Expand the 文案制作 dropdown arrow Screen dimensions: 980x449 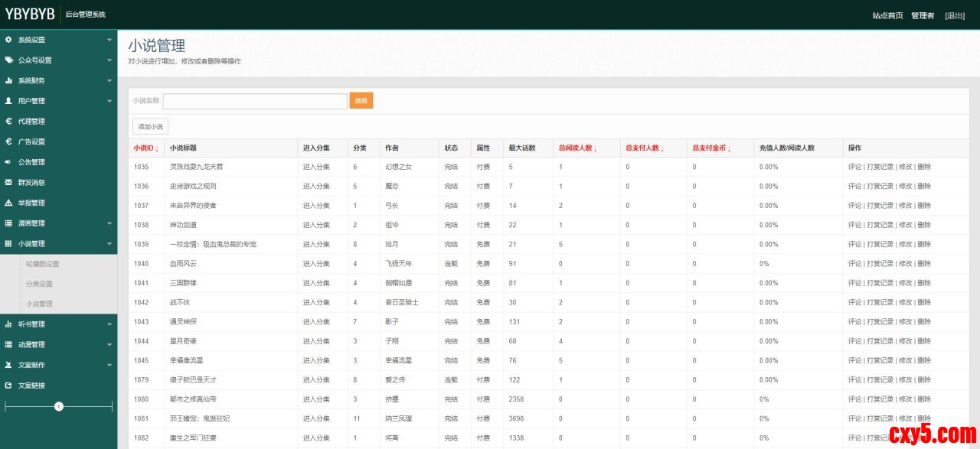click(109, 365)
